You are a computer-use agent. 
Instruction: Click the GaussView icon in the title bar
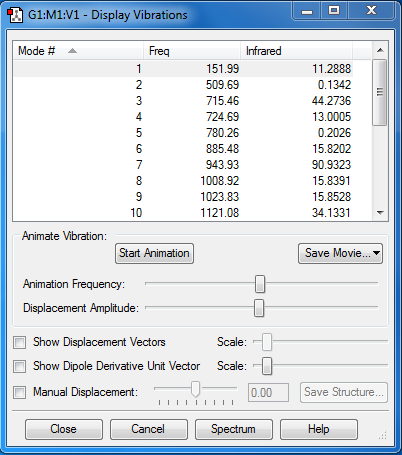[x=15, y=15]
